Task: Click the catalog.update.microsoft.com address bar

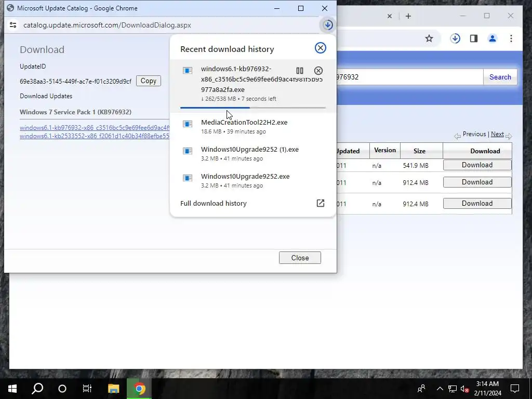Action: pos(107,25)
